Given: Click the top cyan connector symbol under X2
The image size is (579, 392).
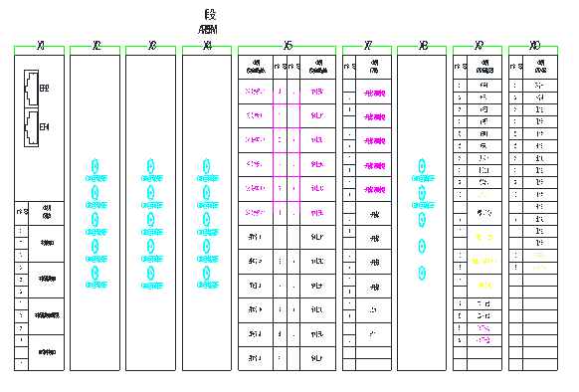Looking at the screenshot, I should pos(95,166).
